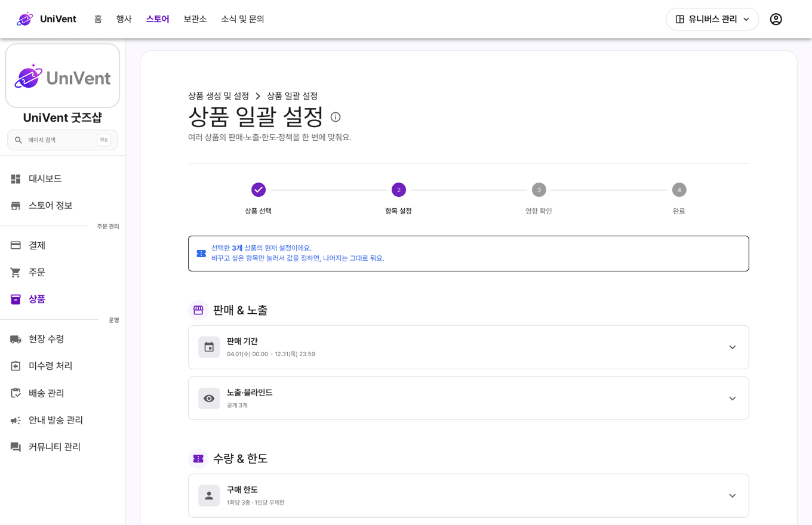812x525 pixels.
Task: Click the ticket icon beside 수량 & 한도 heading
Action: (x=198, y=459)
